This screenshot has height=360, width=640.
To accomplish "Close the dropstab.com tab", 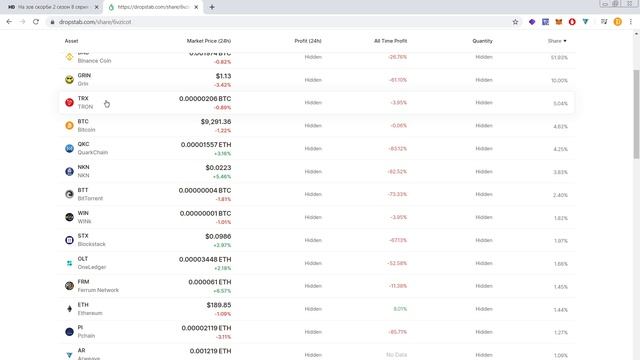I will [x=196, y=7].
